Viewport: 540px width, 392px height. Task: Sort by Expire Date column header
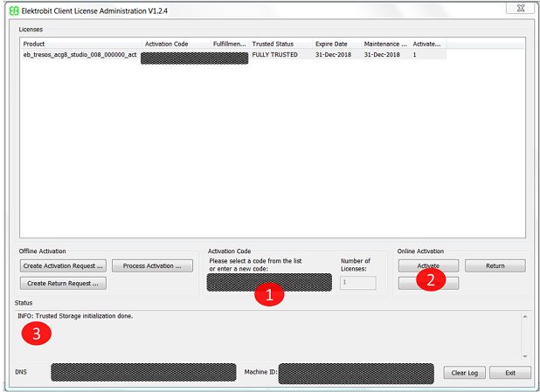coord(336,44)
